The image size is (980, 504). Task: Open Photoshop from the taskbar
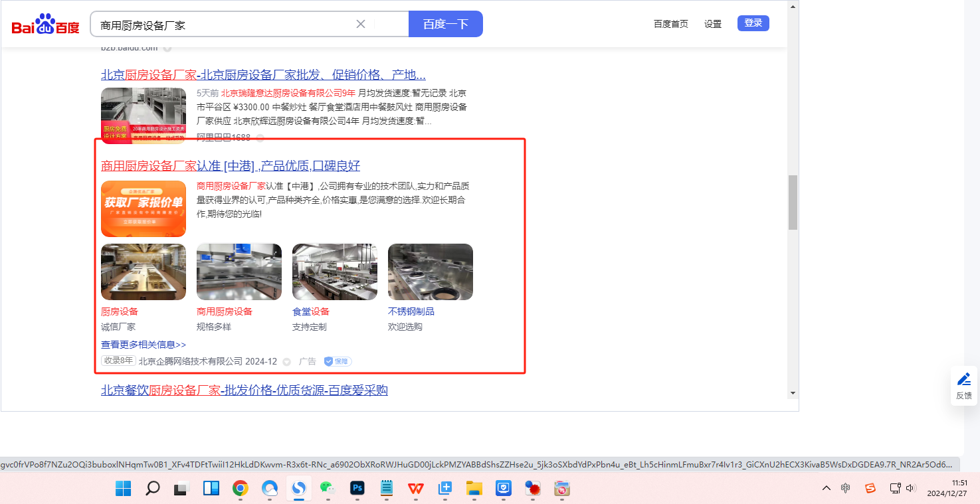pyautogui.click(x=357, y=489)
